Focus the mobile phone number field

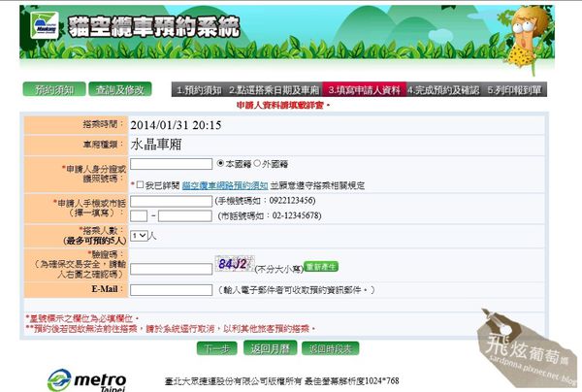(x=171, y=201)
